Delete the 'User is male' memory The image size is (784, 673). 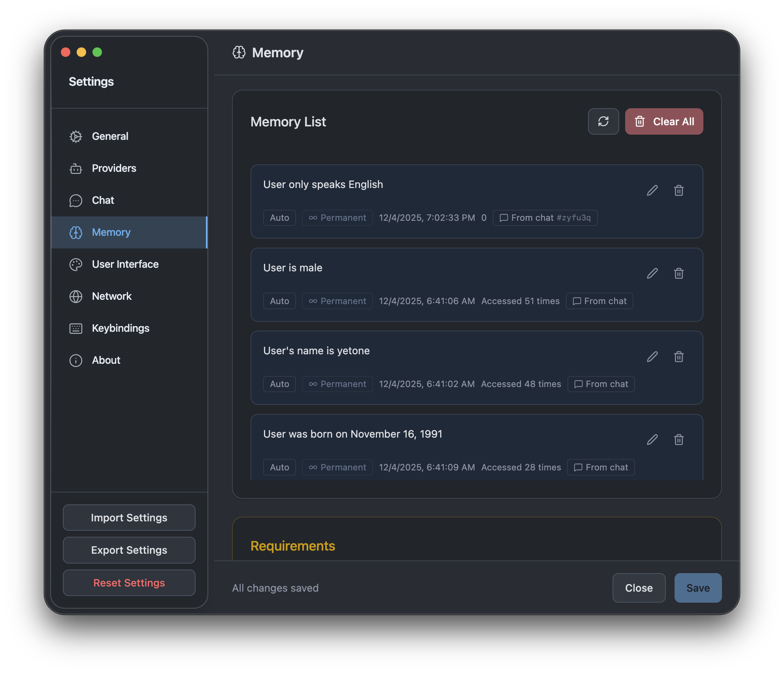(678, 273)
